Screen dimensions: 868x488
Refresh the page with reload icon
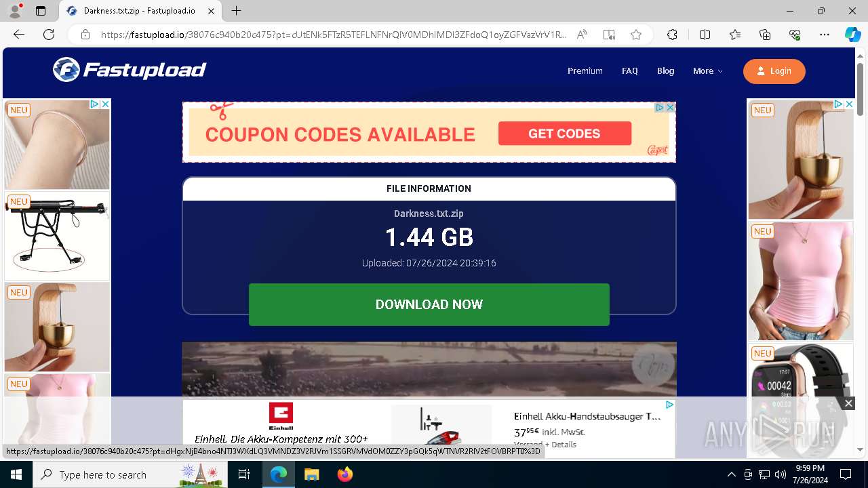(x=49, y=35)
